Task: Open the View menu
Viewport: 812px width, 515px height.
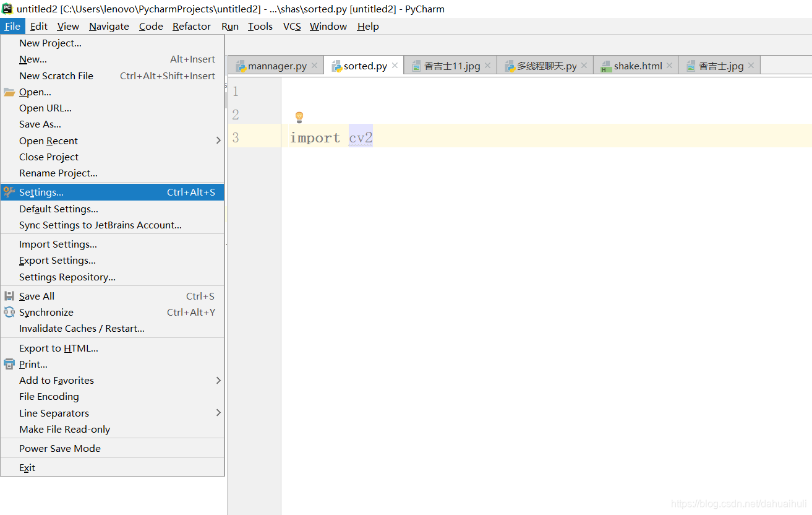Action: pos(68,26)
